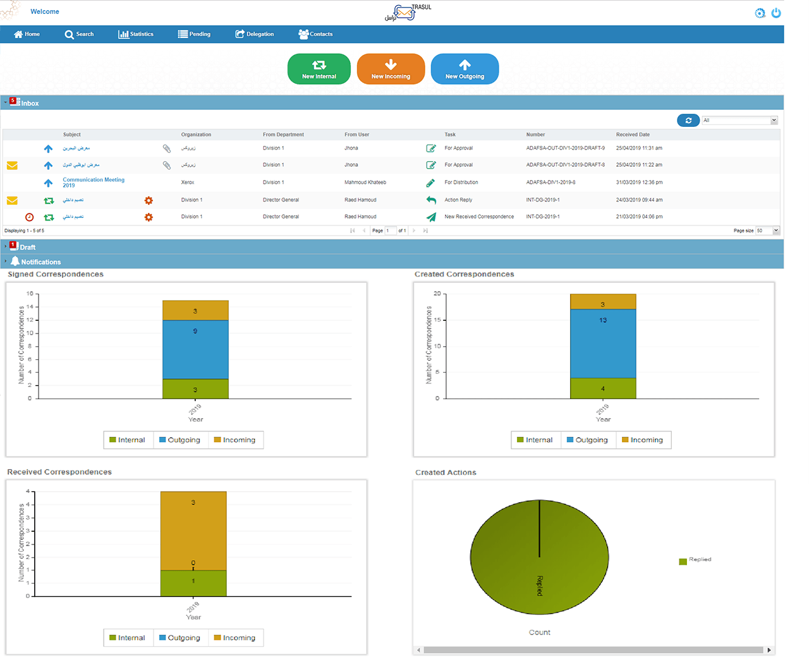This screenshot has height=672, width=809.
Task: Go to Home menu
Action: point(27,34)
